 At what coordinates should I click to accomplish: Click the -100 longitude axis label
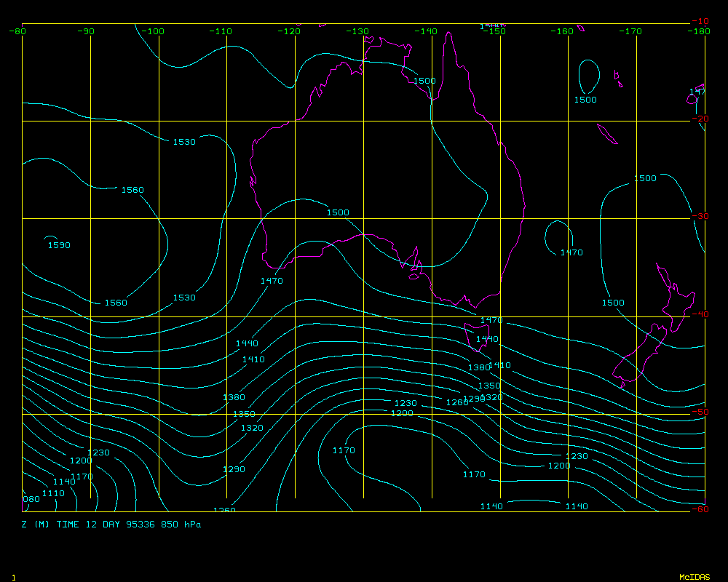[x=154, y=31]
